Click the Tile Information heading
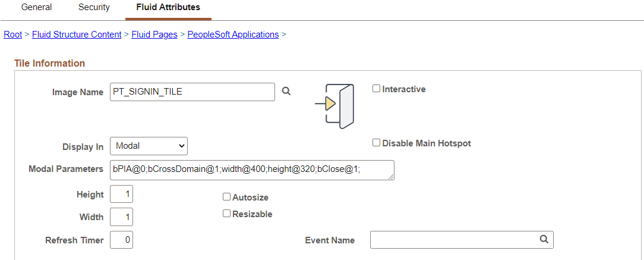Viewport: 644px width, 260px height. point(50,63)
